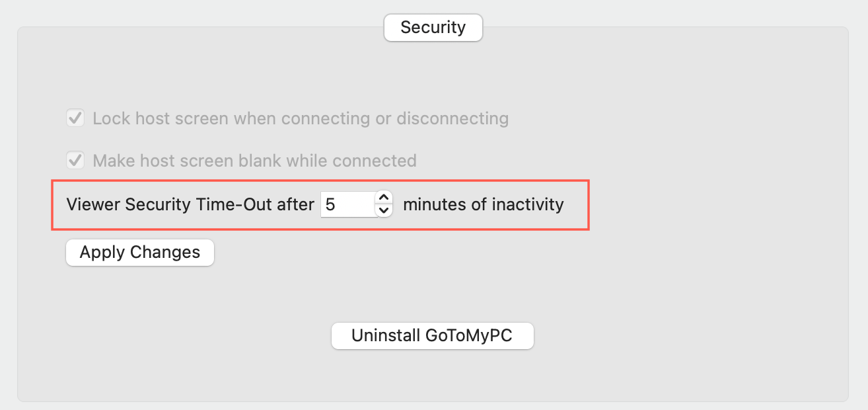Viewport: 868px width, 410px height.
Task: Click the Security tab label
Action: point(433,27)
